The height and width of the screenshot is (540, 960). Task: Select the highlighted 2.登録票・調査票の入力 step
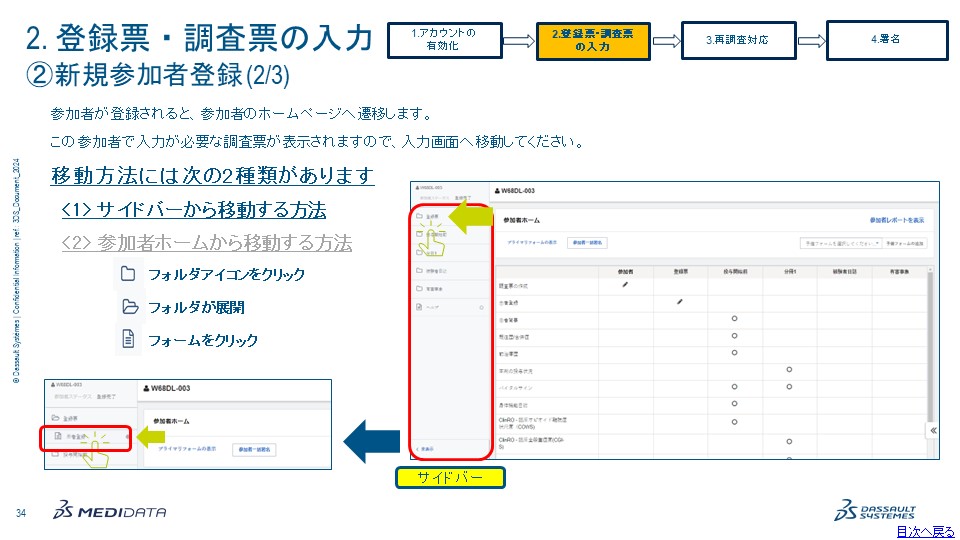coord(592,40)
